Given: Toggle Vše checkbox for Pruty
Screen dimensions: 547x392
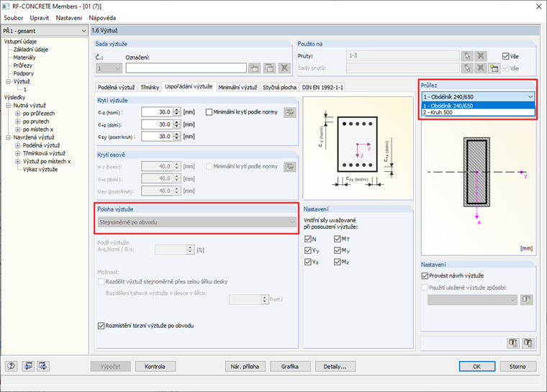Looking at the screenshot, I should coord(505,56).
